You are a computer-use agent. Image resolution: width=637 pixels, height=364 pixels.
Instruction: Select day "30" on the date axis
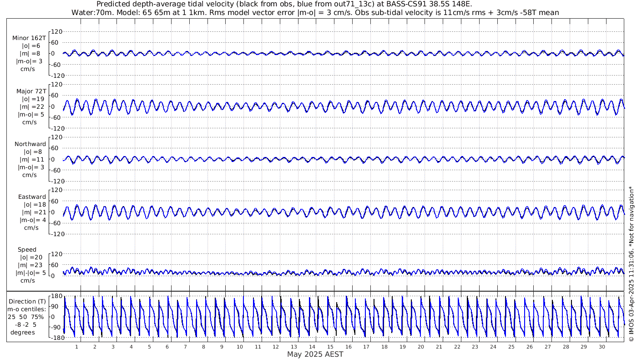602,347
